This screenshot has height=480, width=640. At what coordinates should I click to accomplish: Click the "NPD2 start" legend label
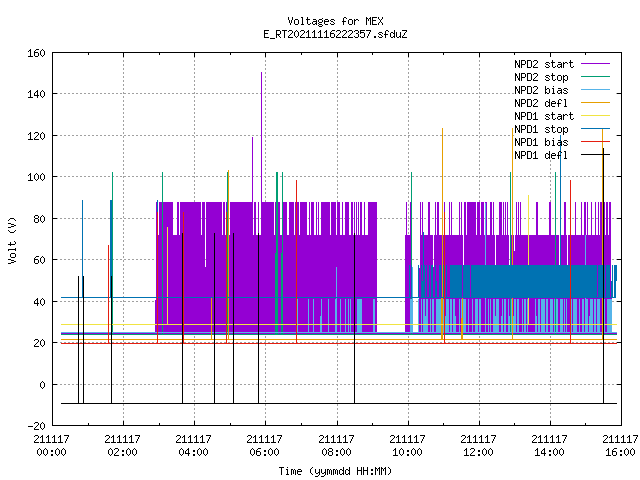coord(544,64)
